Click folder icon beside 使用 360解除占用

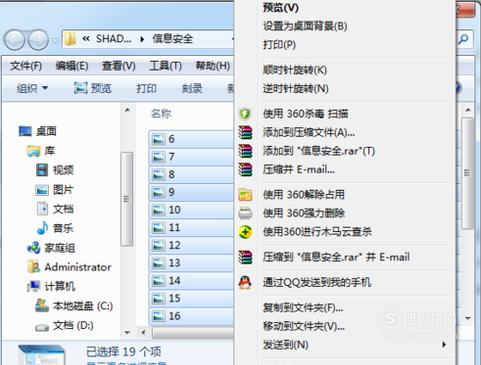pos(245,195)
